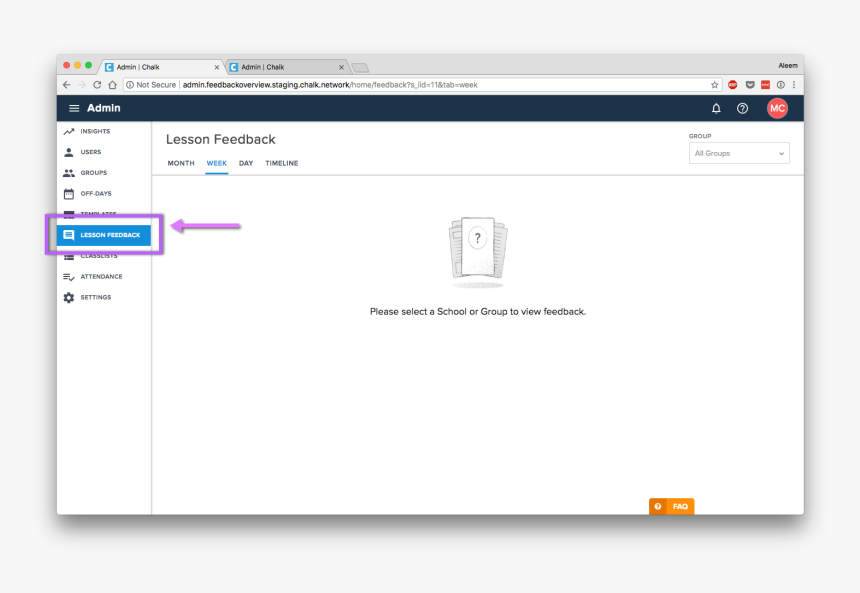The width and height of the screenshot is (860, 593).
Task: Switch to the Month tab
Action: pos(181,163)
